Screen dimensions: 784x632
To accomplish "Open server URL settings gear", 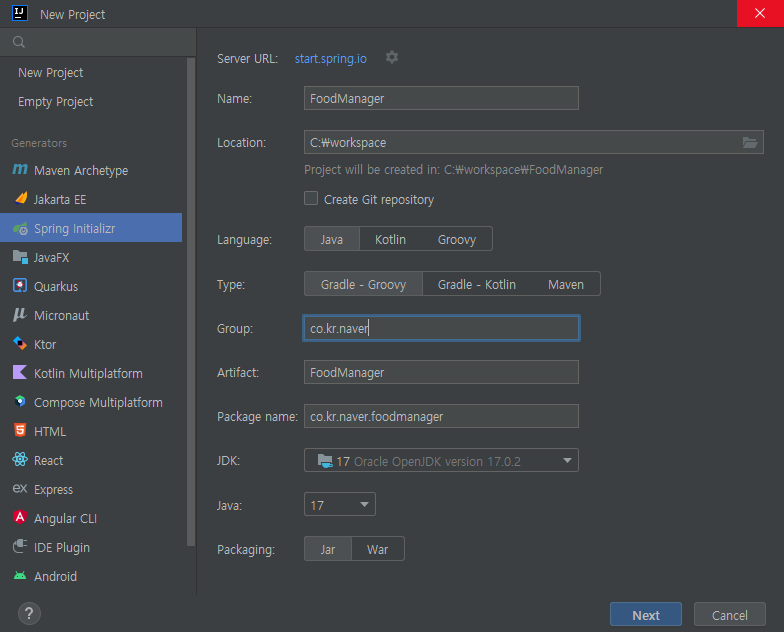I will (392, 58).
